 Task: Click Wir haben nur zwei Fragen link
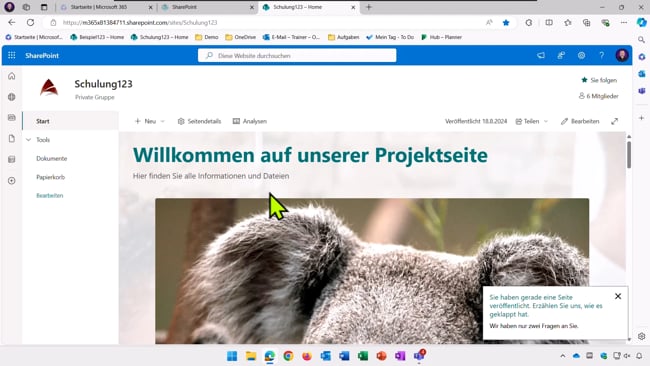pos(534,326)
